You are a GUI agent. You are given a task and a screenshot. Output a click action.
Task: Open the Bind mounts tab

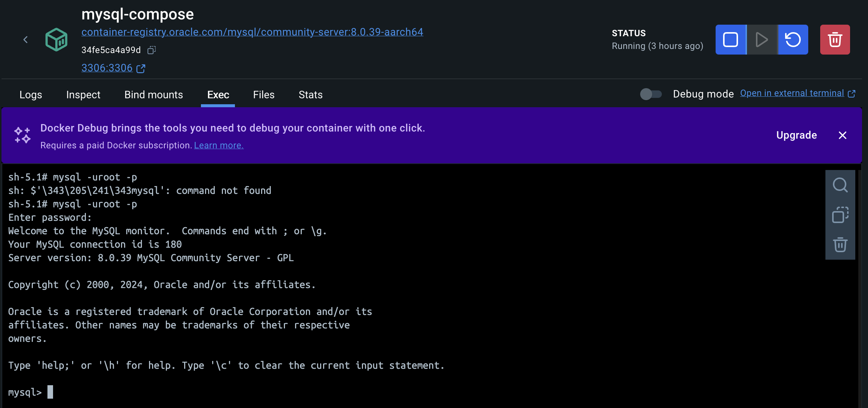click(x=154, y=95)
